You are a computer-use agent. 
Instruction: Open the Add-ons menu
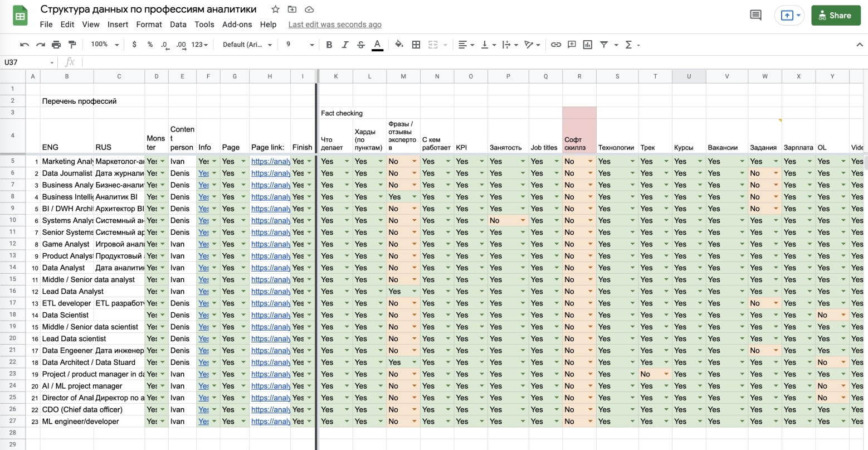[237, 25]
